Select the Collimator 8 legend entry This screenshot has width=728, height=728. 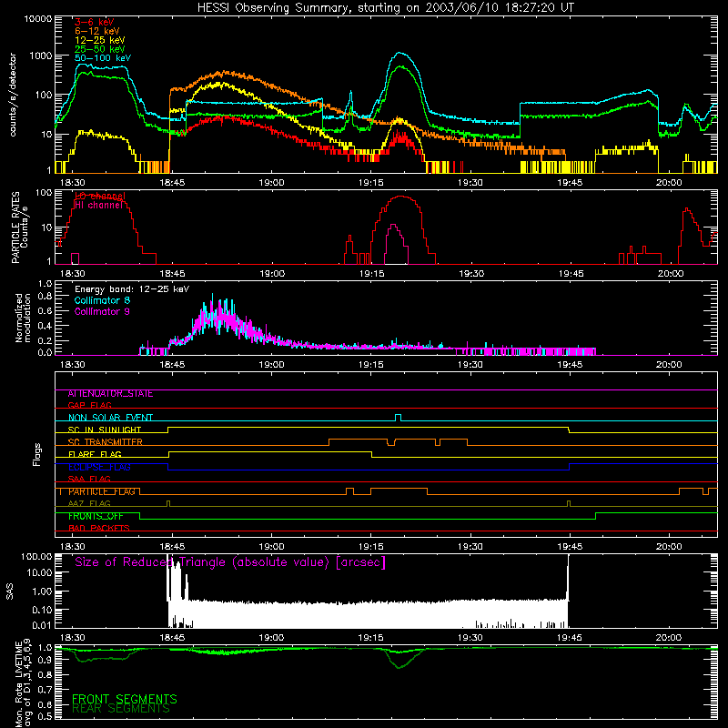coord(102,300)
